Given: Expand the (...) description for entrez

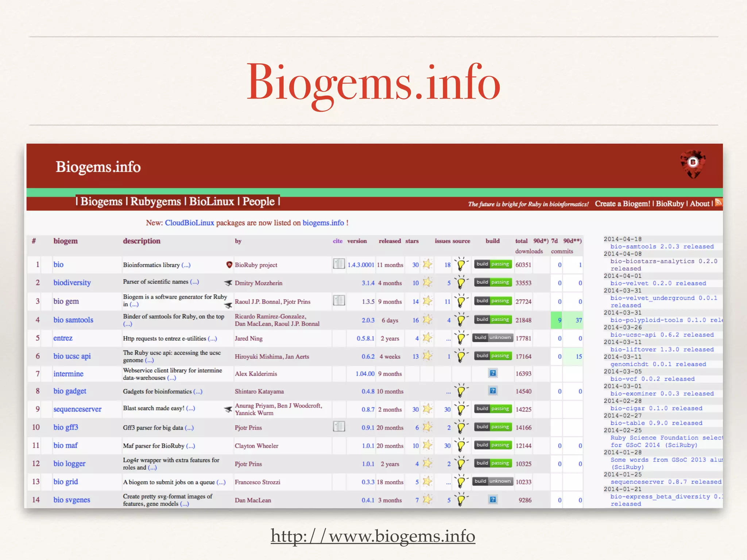Looking at the screenshot, I should [x=212, y=339].
